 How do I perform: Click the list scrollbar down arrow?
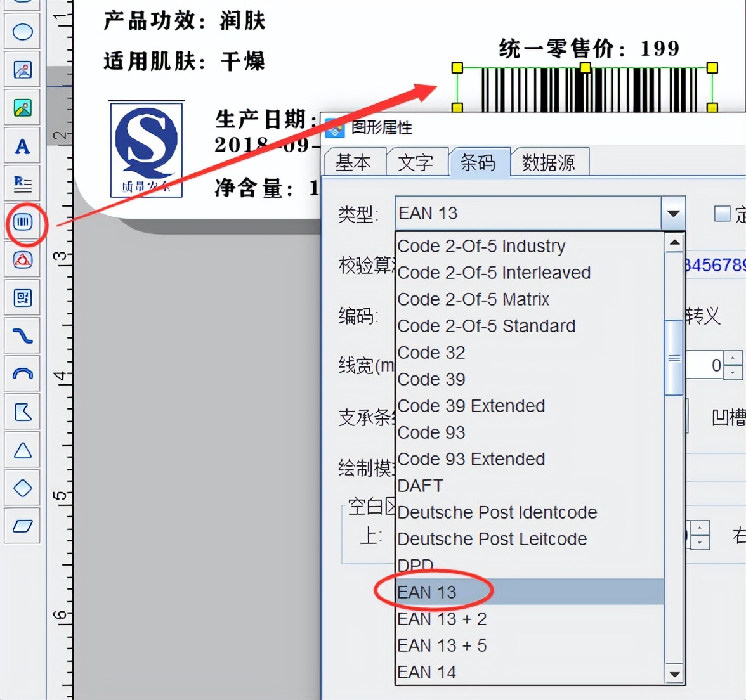[674, 674]
